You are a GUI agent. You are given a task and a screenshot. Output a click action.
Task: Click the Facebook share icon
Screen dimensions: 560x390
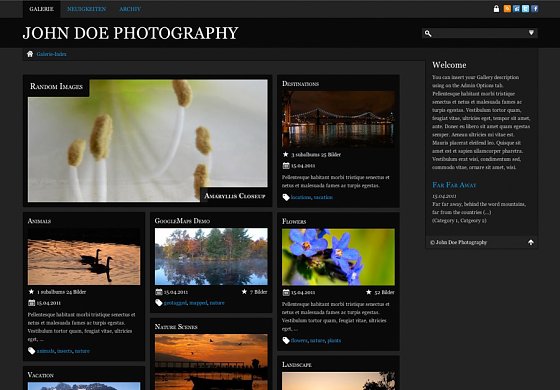pyautogui.click(x=535, y=9)
